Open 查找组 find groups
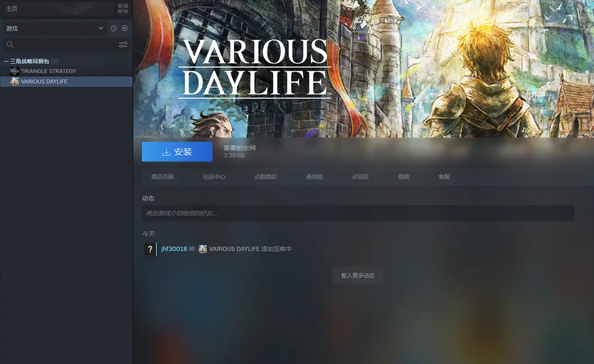 pyautogui.click(x=314, y=177)
